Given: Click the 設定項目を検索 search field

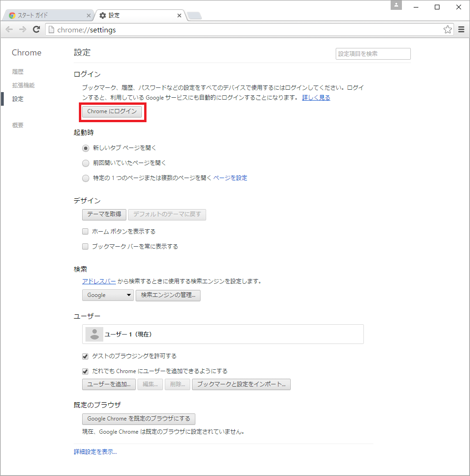Looking at the screenshot, I should tap(372, 54).
